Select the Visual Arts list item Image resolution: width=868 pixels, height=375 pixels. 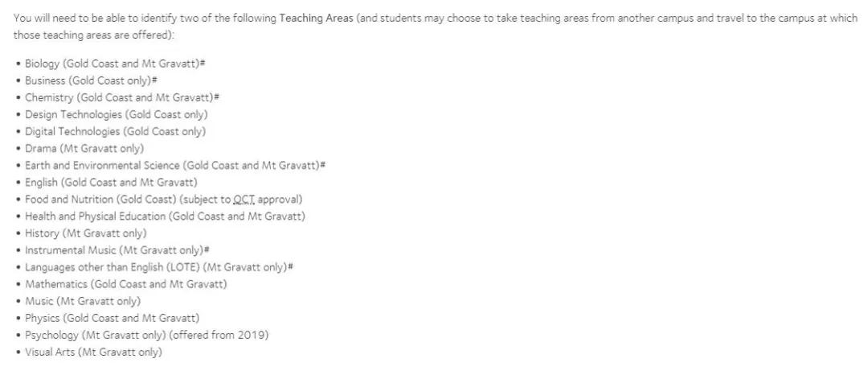(x=93, y=352)
